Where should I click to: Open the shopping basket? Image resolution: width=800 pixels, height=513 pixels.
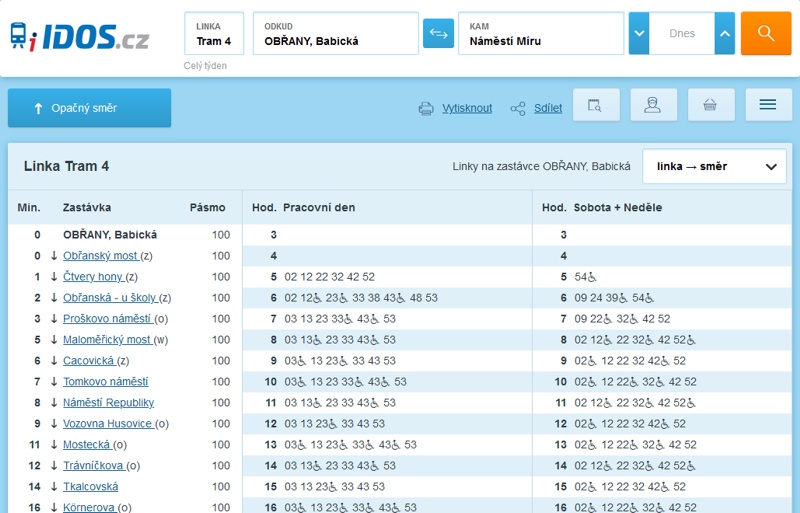pos(711,106)
